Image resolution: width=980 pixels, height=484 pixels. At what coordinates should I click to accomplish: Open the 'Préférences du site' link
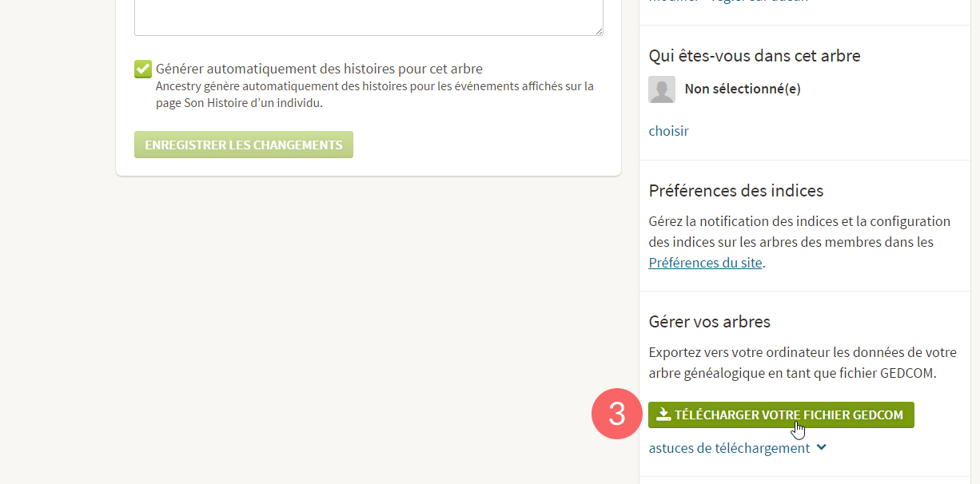[705, 262]
